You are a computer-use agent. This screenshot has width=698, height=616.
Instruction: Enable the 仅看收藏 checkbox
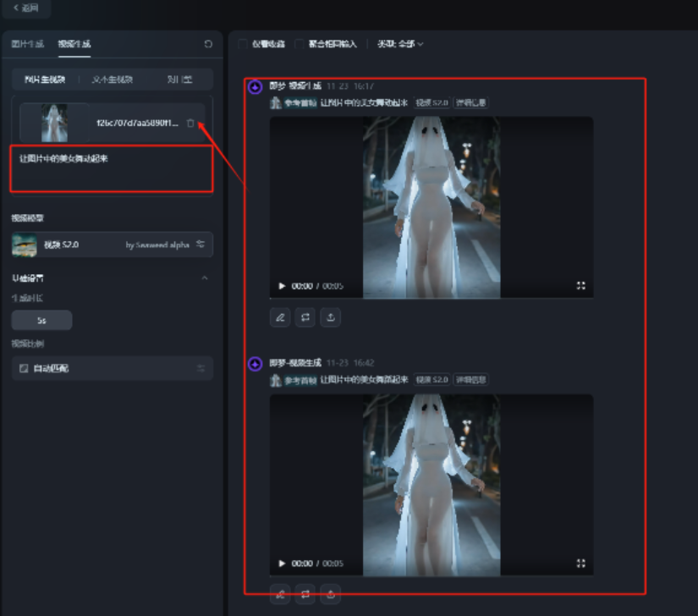pos(243,44)
